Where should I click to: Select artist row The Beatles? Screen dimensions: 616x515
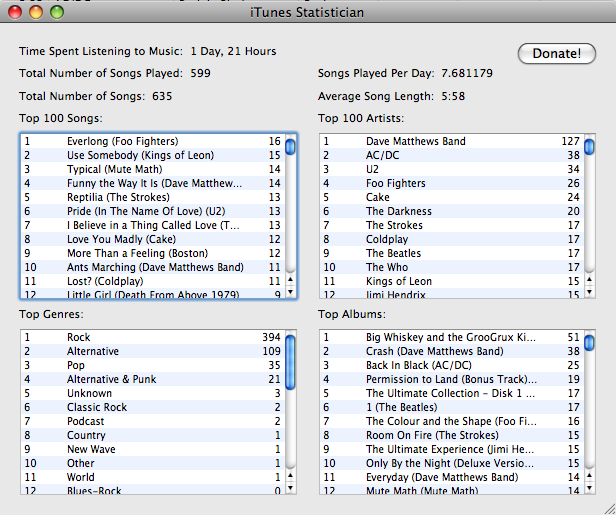(452, 253)
